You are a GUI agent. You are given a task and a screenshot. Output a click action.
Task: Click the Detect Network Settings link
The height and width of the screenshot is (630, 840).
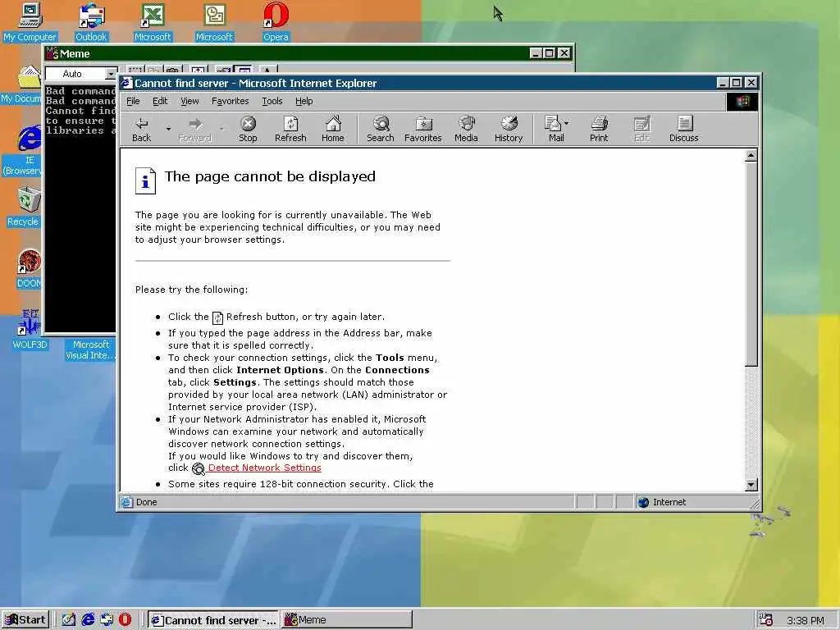tap(265, 468)
